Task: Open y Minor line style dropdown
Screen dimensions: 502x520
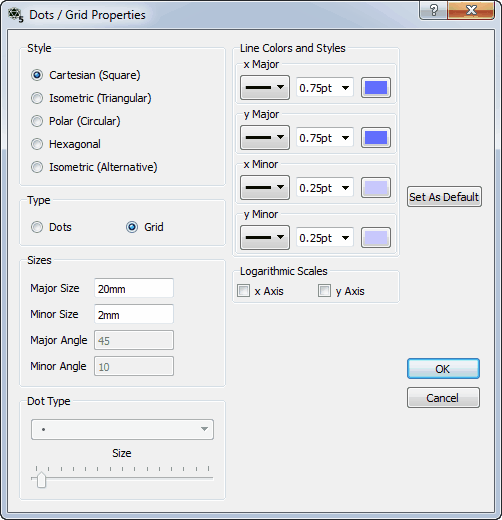Action: tap(265, 238)
